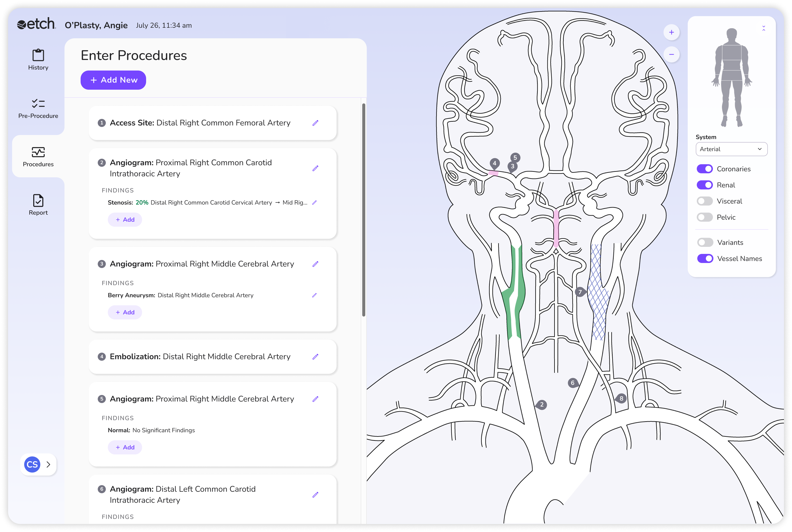Click Add under the Berry Aneurysm finding
The width and height of the screenshot is (792, 532).
125,313
